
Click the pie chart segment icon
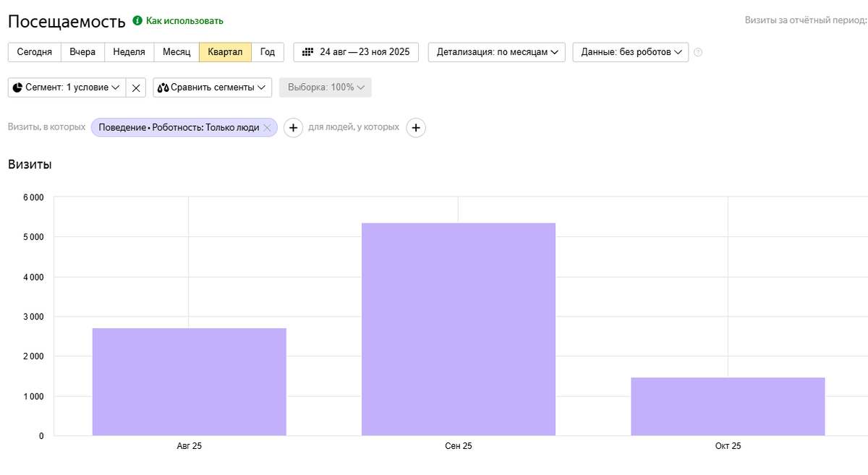[18, 87]
